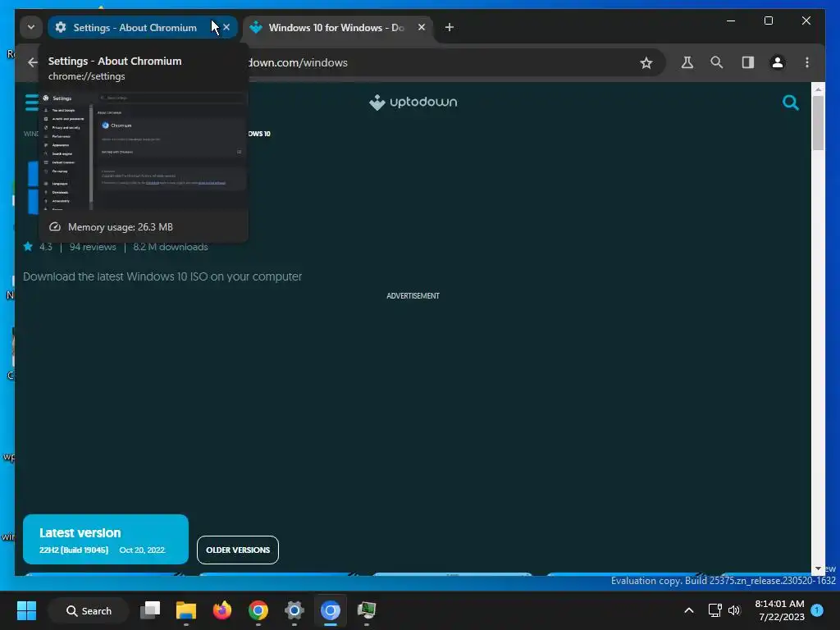Click the Latest version download button
This screenshot has height=630, width=840.
click(x=106, y=540)
